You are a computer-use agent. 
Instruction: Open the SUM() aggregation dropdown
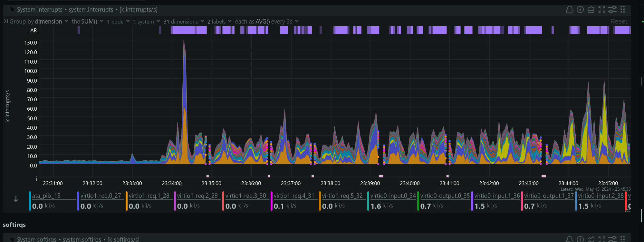[x=87, y=22]
